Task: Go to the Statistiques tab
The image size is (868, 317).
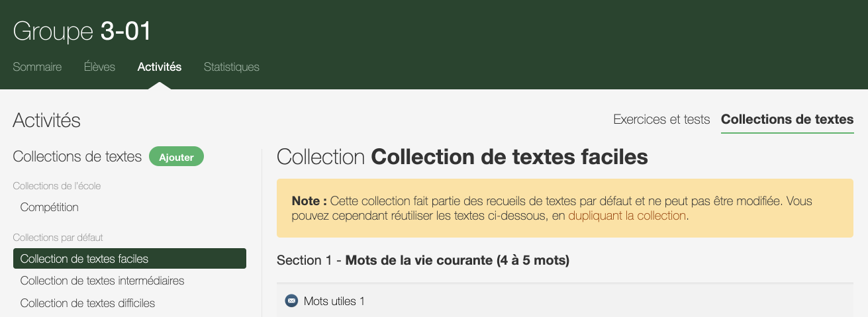Action: 232,67
